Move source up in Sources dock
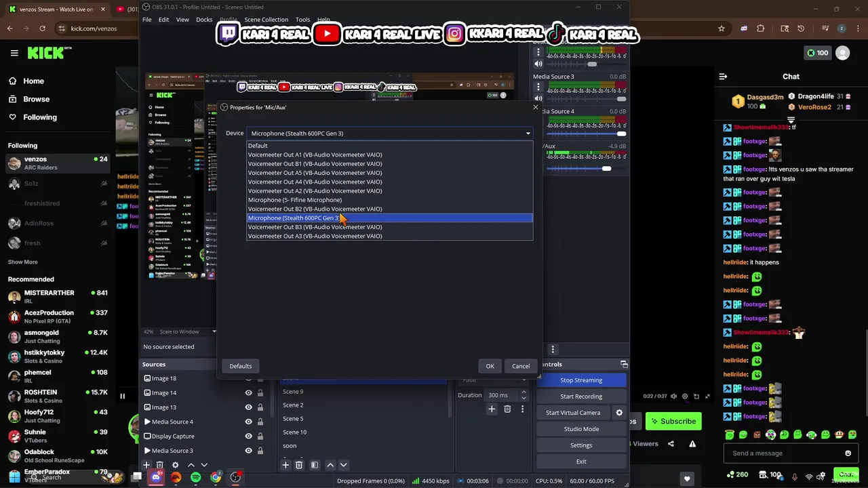Image resolution: width=868 pixels, height=488 pixels. 191,465
